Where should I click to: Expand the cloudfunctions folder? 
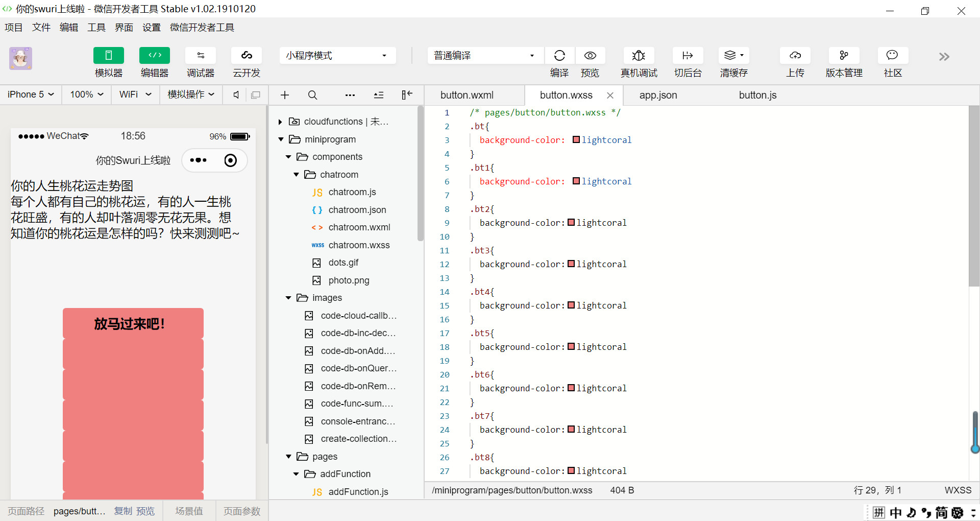[x=280, y=122]
